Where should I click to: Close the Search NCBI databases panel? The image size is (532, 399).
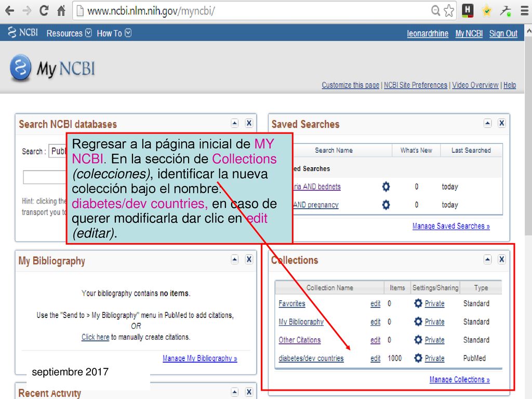coord(249,123)
